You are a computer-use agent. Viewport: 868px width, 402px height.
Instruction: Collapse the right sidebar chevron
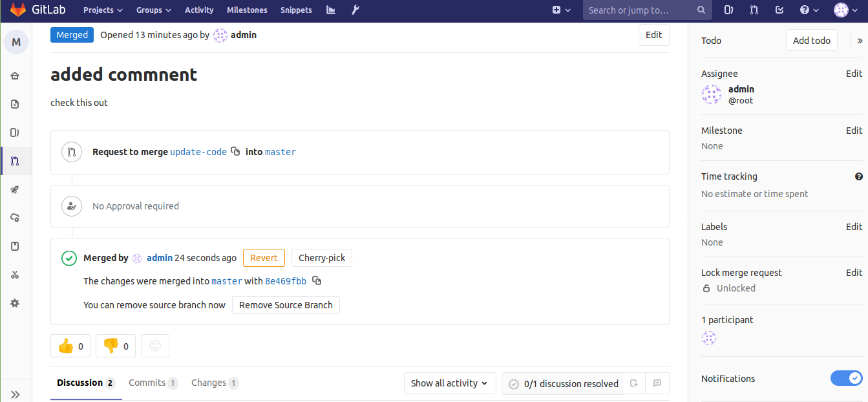tap(860, 41)
